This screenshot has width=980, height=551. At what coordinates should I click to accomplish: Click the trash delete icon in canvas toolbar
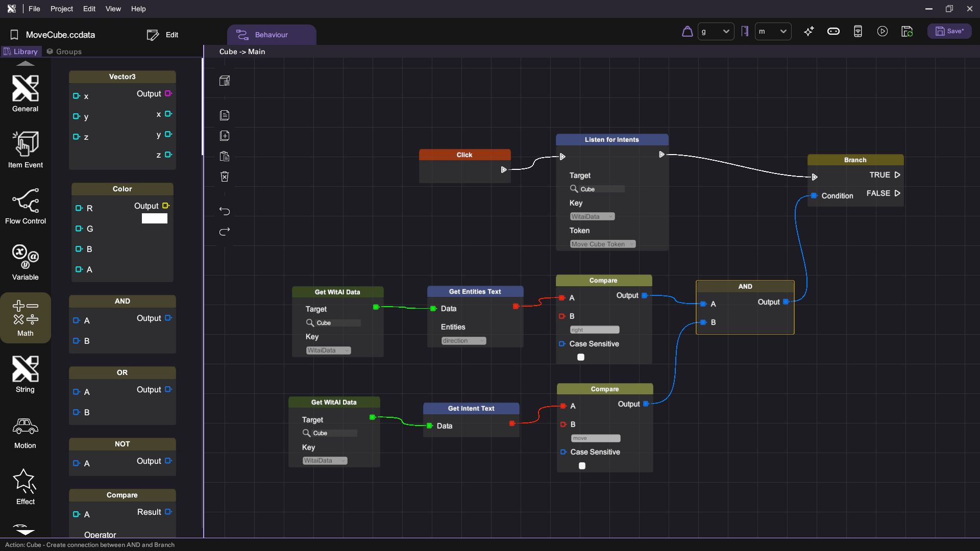(225, 177)
